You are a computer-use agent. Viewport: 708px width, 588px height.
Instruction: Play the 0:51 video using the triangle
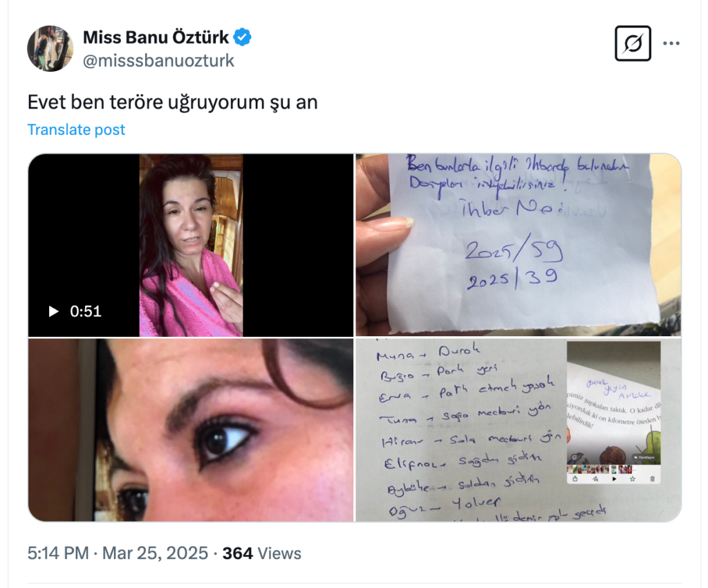pyautogui.click(x=53, y=311)
